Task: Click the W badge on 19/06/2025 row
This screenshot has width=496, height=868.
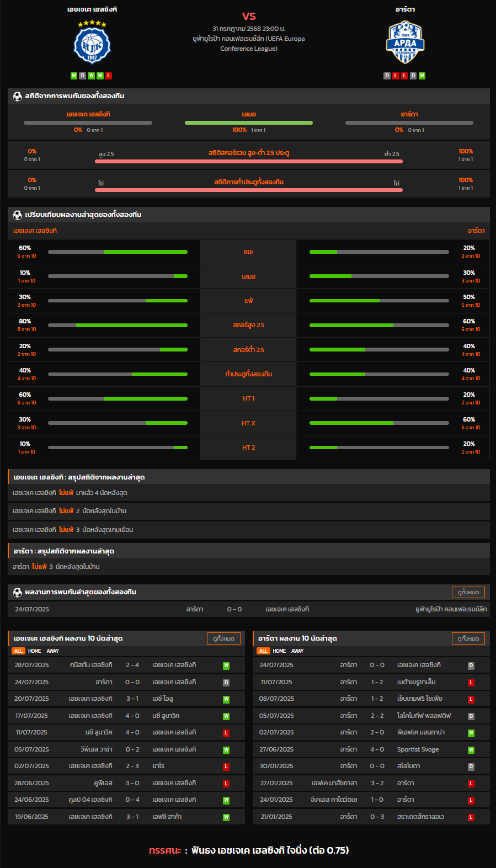Action: 226,817
